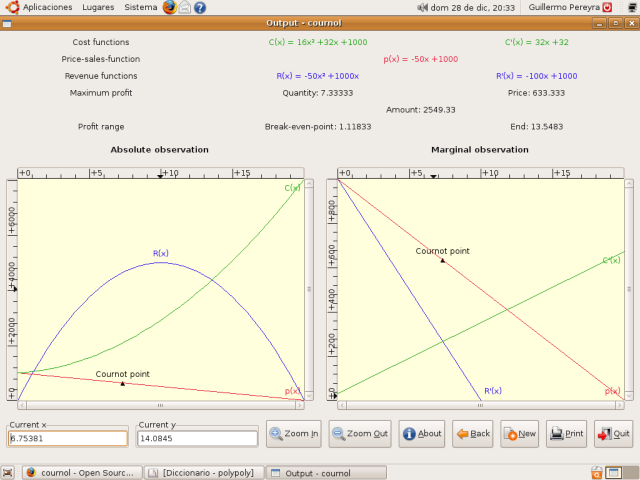Click the Price: 633.333 value
640x480 pixels.
(x=536, y=93)
